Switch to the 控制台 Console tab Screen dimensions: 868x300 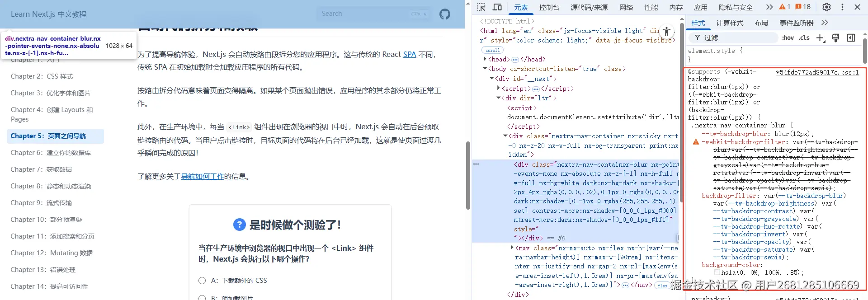point(549,7)
